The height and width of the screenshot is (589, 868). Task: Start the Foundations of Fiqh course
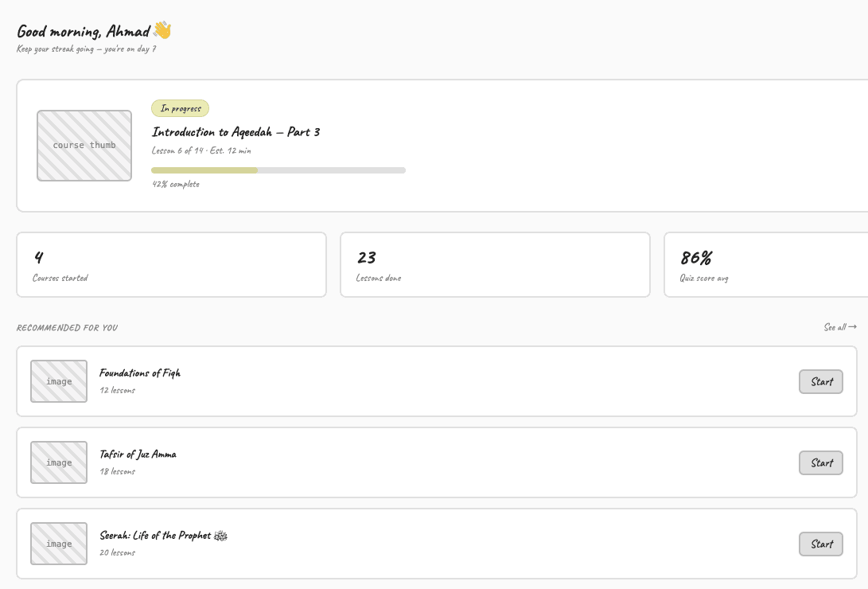pyautogui.click(x=821, y=382)
